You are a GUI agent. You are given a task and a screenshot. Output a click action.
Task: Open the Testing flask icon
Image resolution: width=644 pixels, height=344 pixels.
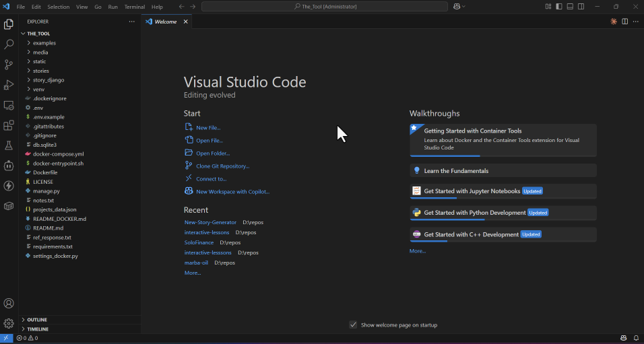coord(9,145)
